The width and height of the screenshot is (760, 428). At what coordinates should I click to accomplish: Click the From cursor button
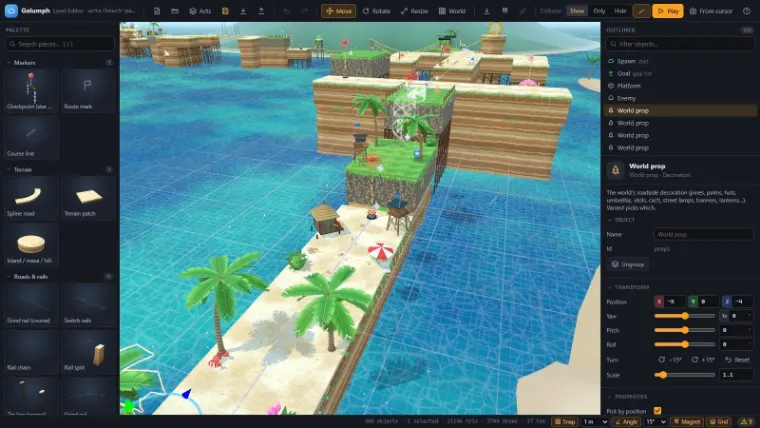711,11
